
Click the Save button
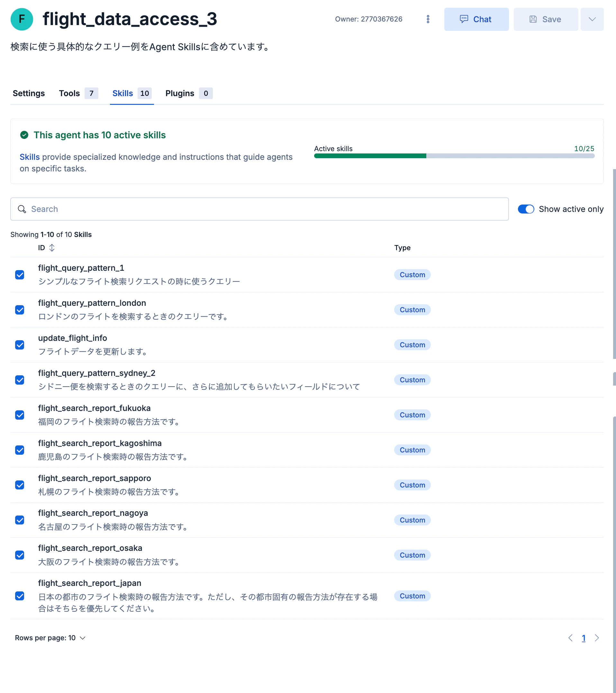point(546,19)
